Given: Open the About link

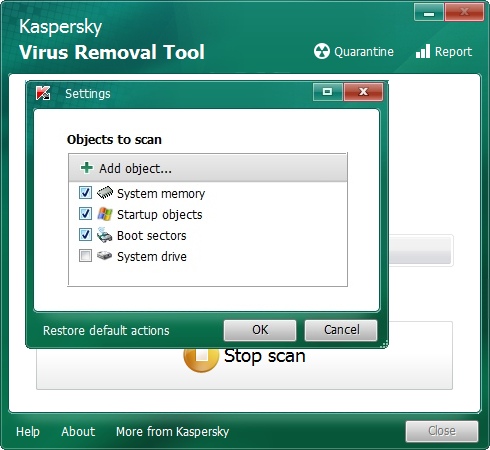Looking at the screenshot, I should 78,432.
